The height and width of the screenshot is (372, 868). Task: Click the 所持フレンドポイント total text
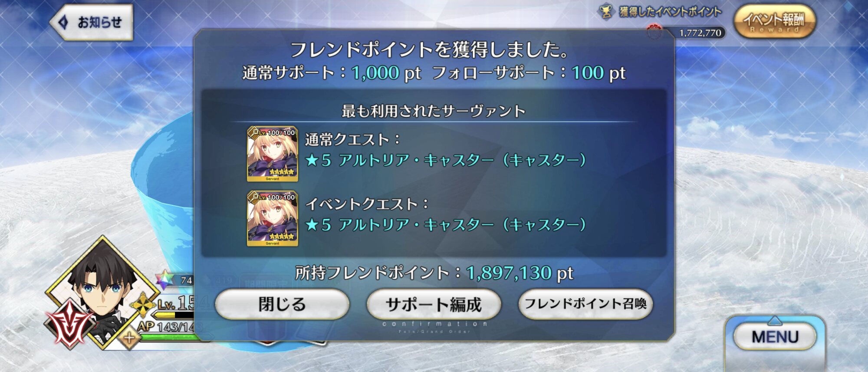[434, 273]
